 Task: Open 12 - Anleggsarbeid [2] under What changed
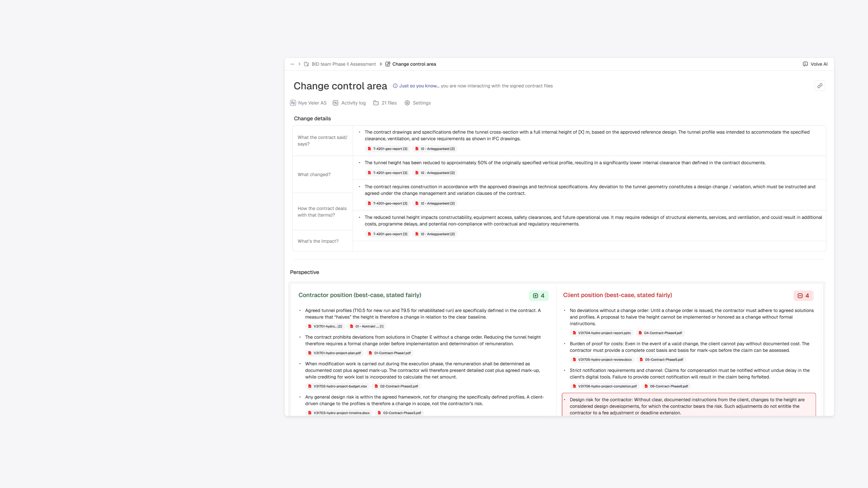point(435,173)
